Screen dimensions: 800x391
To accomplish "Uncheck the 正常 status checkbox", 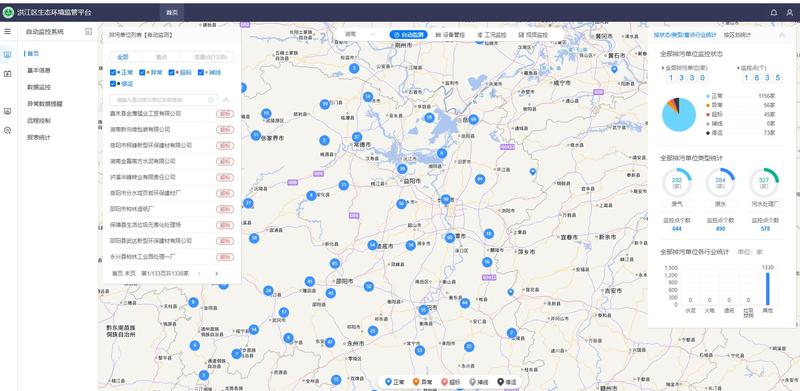I will 113,72.
